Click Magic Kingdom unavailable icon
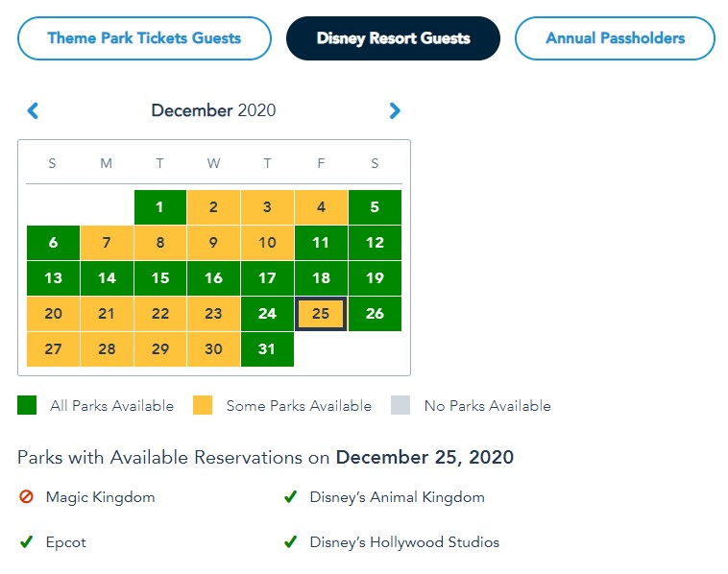The width and height of the screenshot is (728, 574). [27, 497]
